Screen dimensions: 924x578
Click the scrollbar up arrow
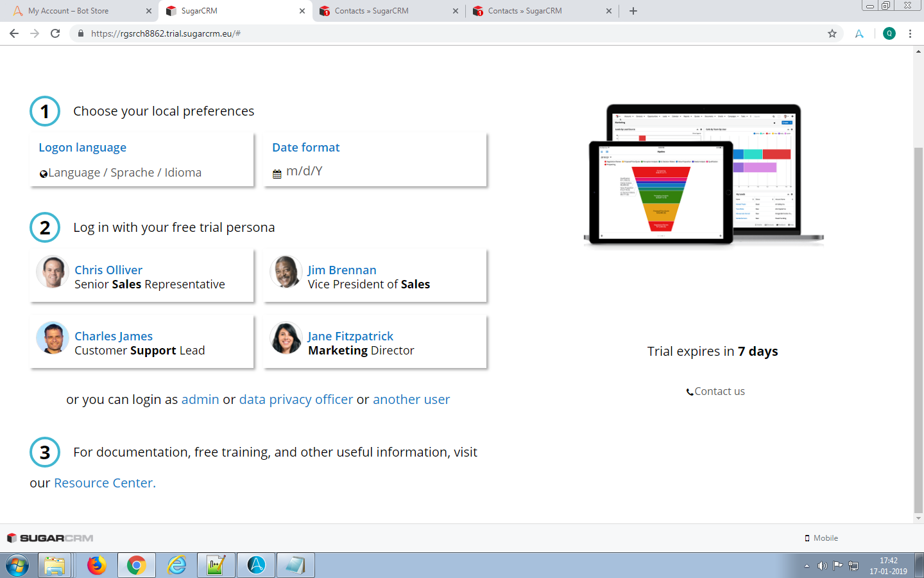tap(918, 51)
